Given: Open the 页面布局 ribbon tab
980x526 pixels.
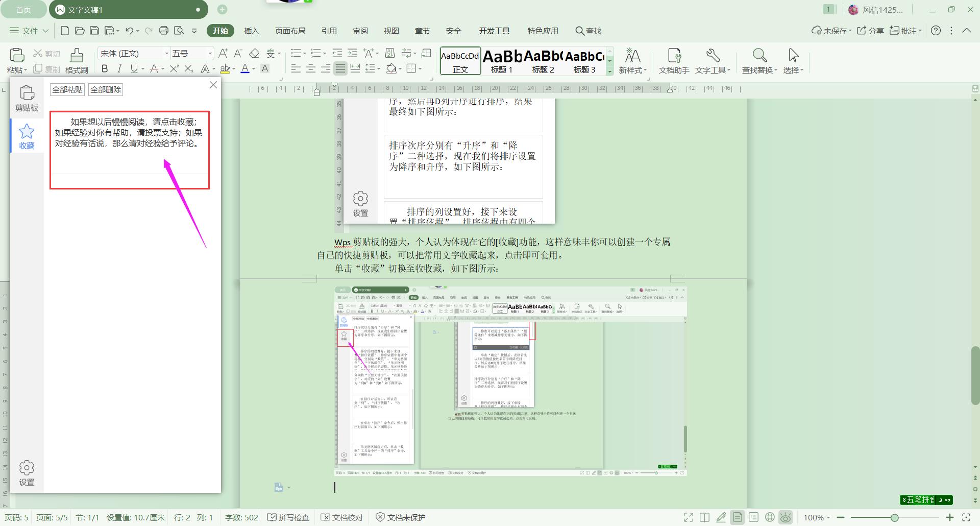Looking at the screenshot, I should pyautogui.click(x=290, y=31).
